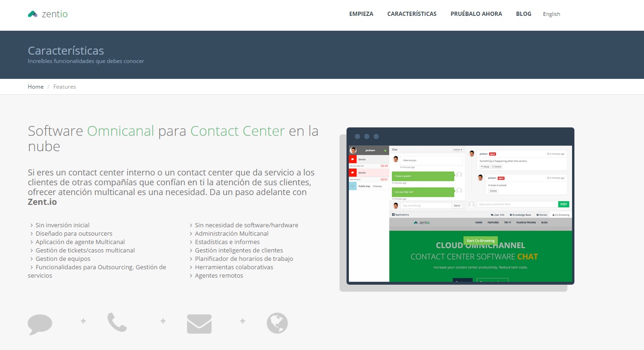644x350 pixels.
Task: Go to the CARACTERÍSTICAS page
Action: [x=412, y=14]
